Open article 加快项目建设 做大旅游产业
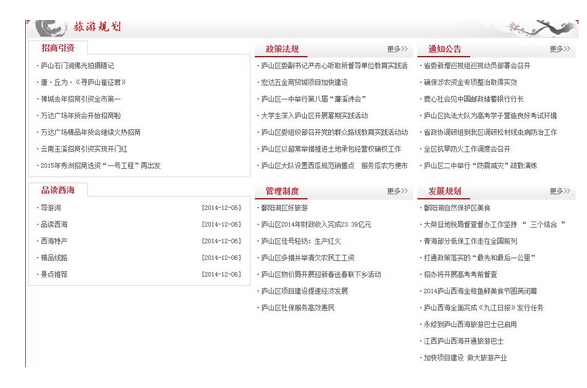The height and width of the screenshot is (388, 587). pos(465,358)
